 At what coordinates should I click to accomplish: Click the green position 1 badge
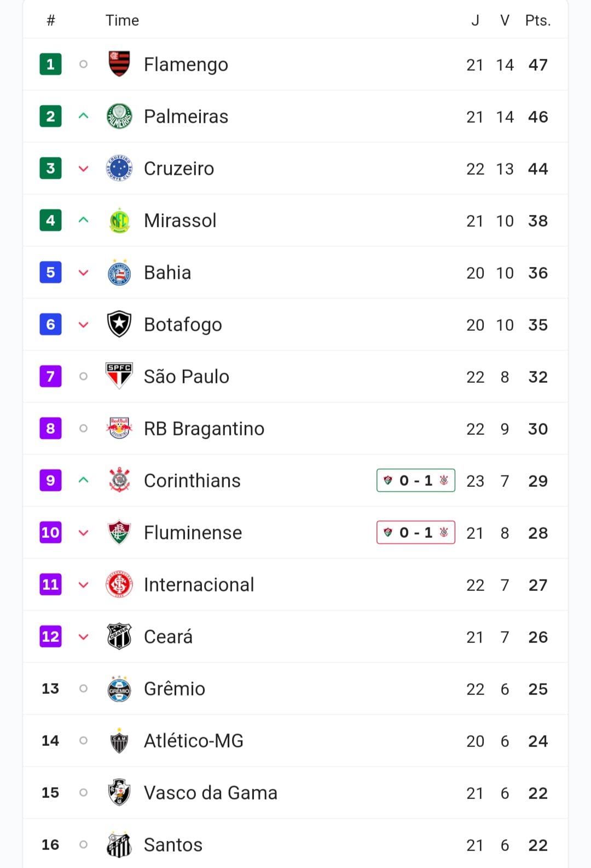(x=50, y=64)
